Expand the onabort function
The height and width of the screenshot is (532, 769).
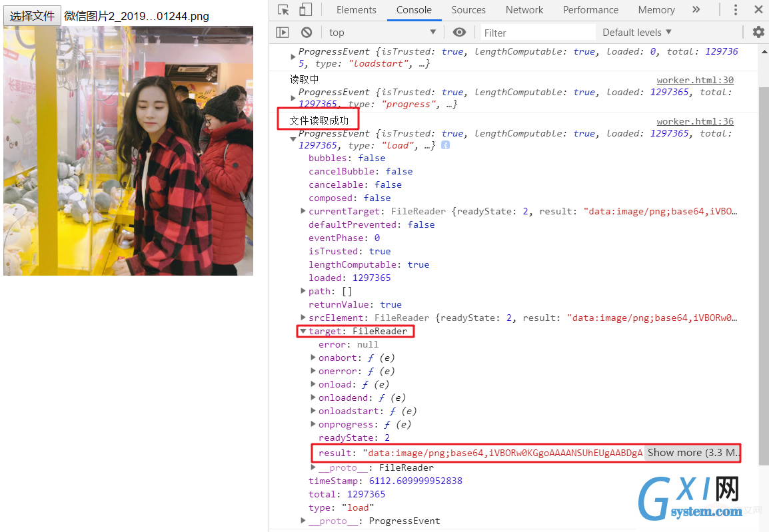[x=313, y=358]
